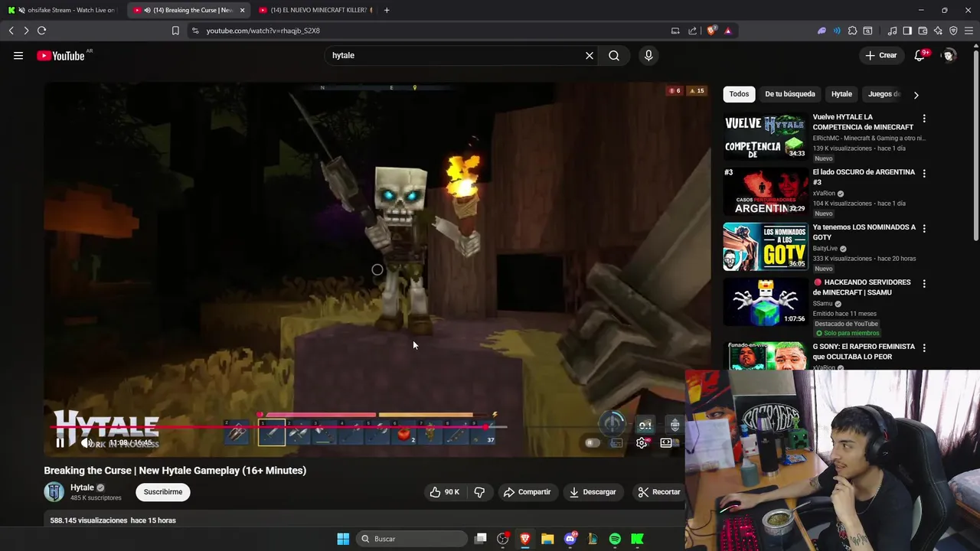Open the LOS NOMINADOS A GOTY thumbnail

pos(766,246)
